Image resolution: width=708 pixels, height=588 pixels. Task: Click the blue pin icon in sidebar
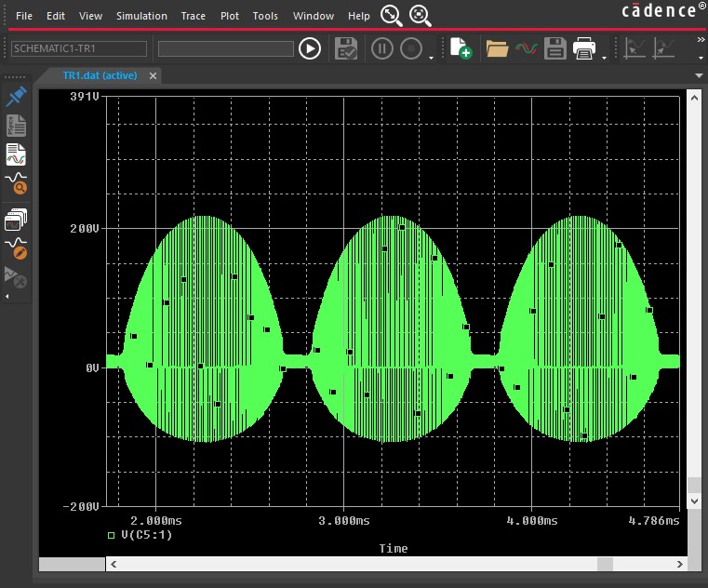16,96
